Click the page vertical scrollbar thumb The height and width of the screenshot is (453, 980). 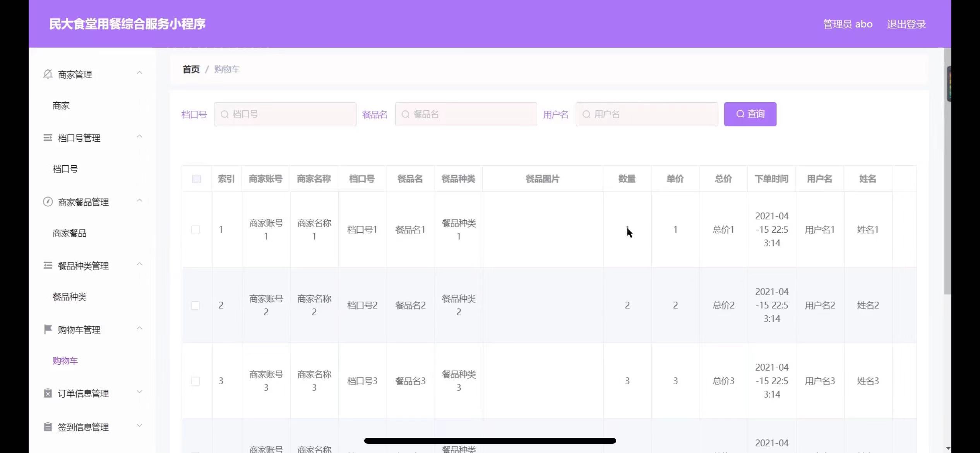[x=947, y=170]
